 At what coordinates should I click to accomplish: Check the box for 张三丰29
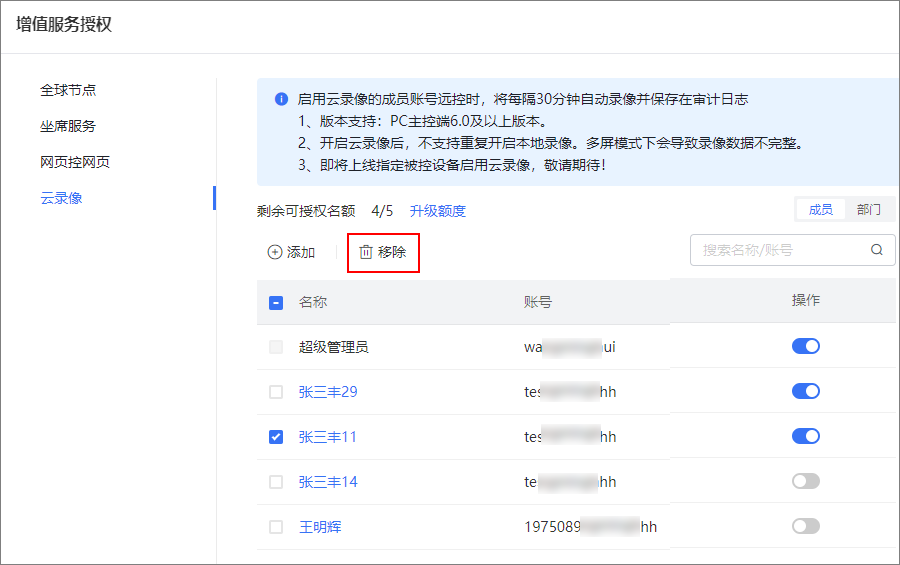[x=276, y=392]
